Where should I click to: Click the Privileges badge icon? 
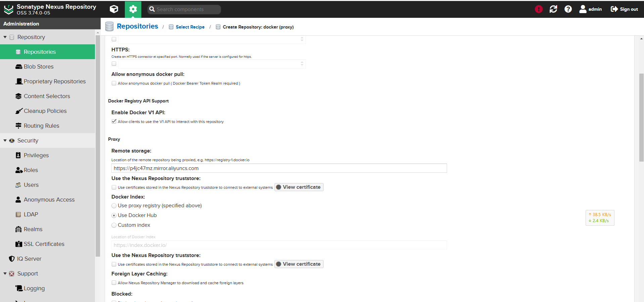[18, 155]
